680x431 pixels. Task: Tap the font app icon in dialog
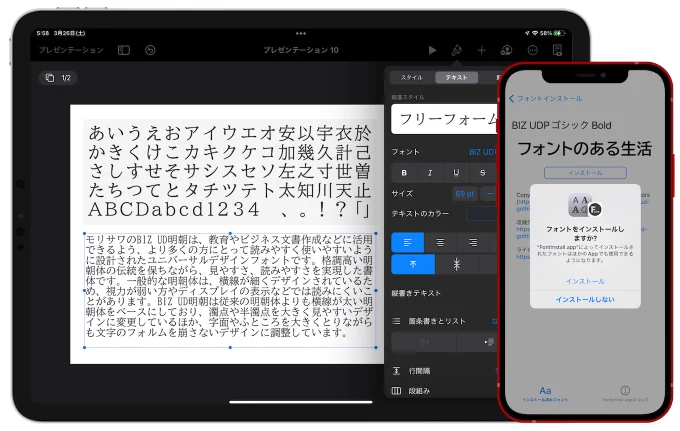[x=584, y=205]
